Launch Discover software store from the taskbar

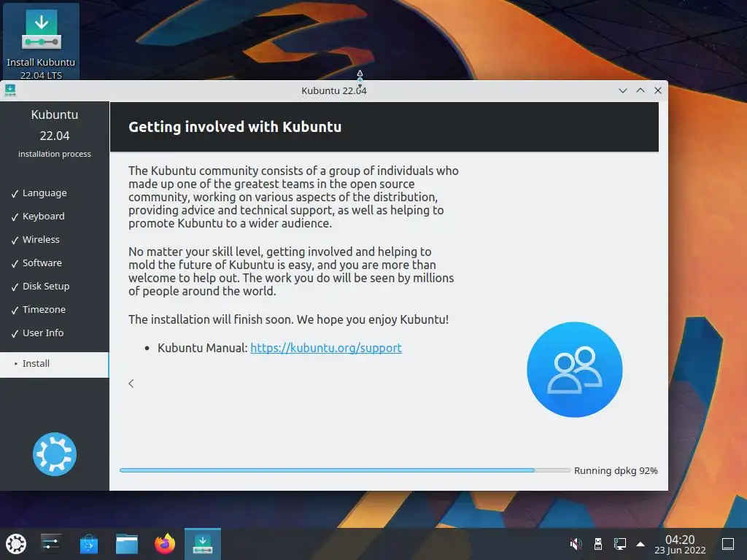click(x=88, y=544)
